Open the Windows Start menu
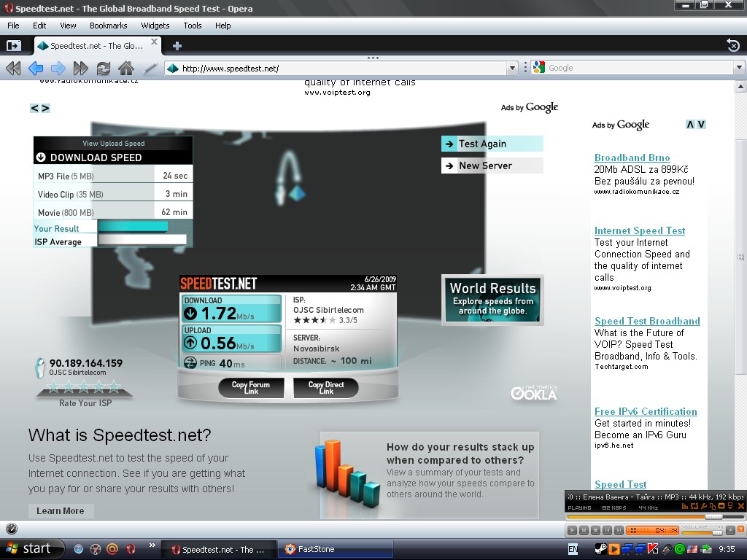747x560 pixels. coord(31,549)
